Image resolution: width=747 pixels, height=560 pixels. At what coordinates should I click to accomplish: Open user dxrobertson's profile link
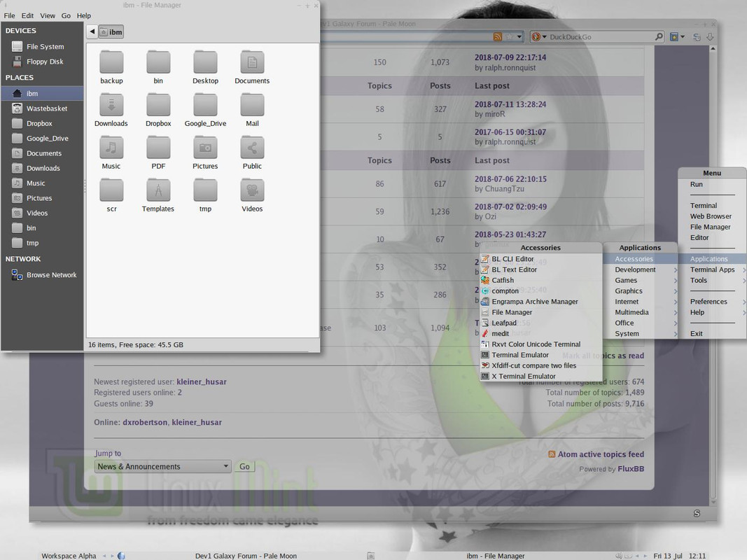click(145, 422)
